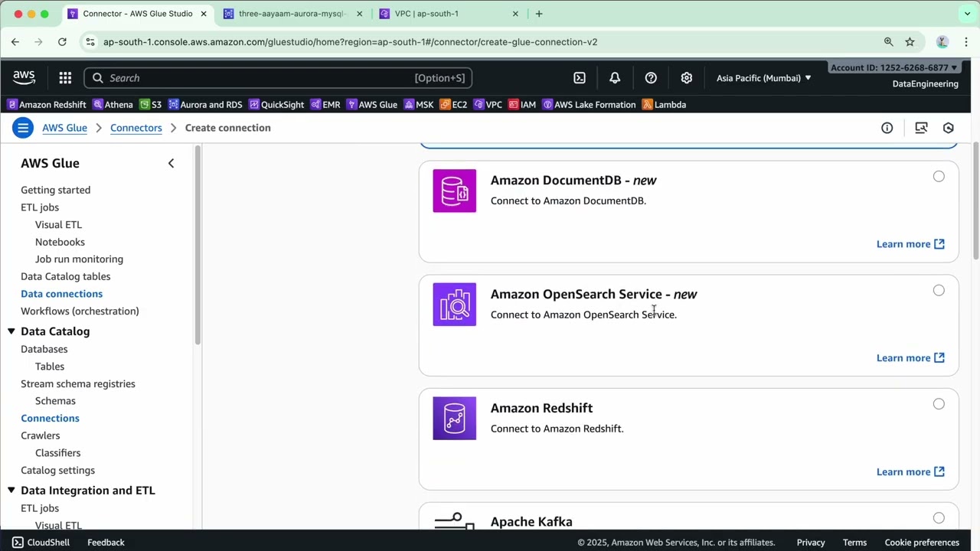Click the main page vertical scrollbar

tap(975, 202)
